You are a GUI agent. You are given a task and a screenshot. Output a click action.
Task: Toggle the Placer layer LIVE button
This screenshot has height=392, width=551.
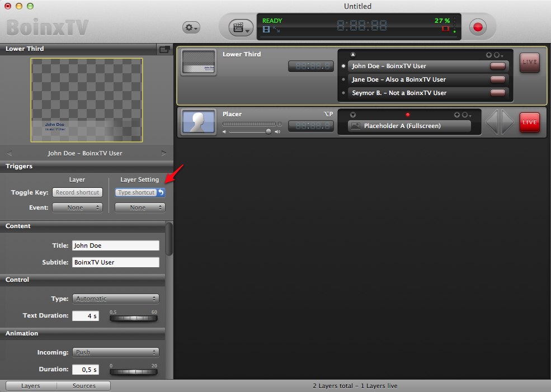pos(530,122)
